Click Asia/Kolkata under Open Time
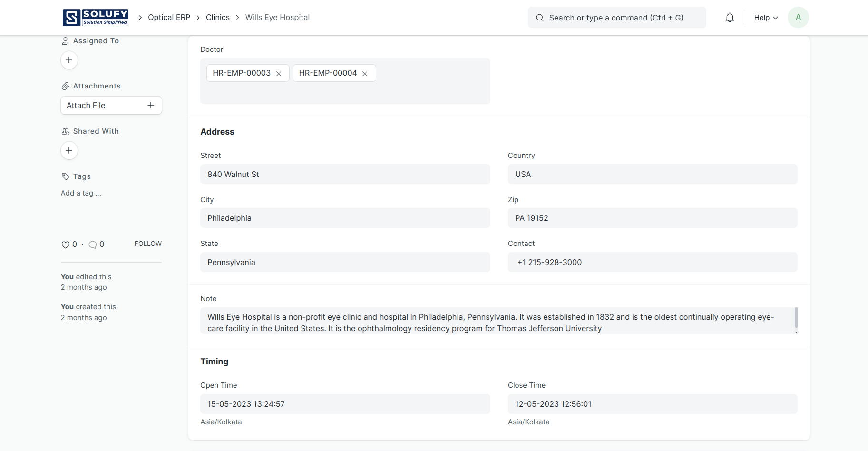 click(x=221, y=422)
